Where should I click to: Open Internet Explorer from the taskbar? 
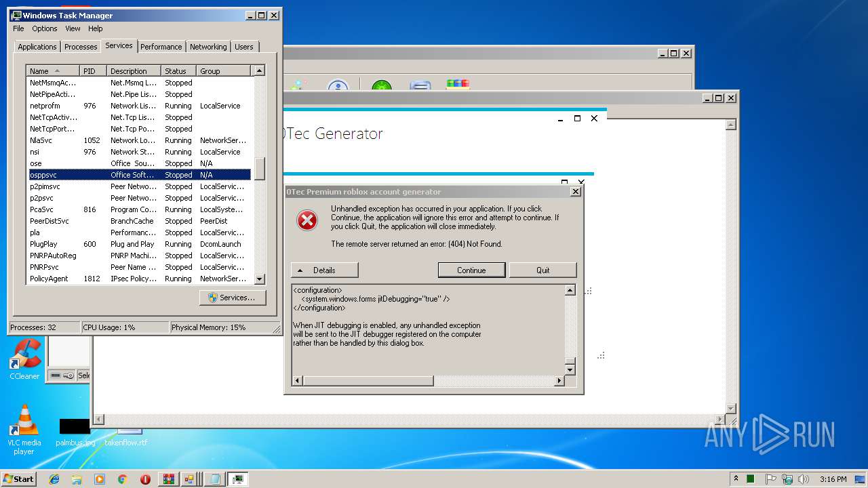coord(54,479)
